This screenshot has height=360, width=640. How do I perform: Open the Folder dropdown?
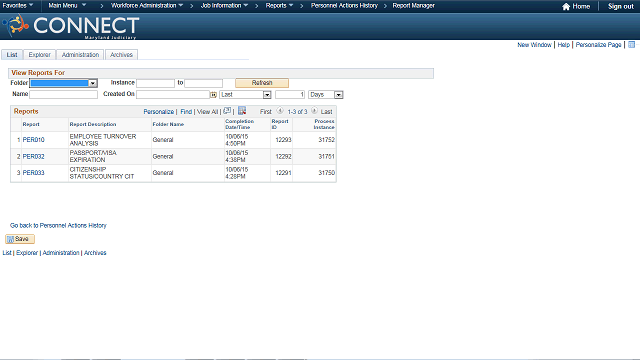(63, 83)
